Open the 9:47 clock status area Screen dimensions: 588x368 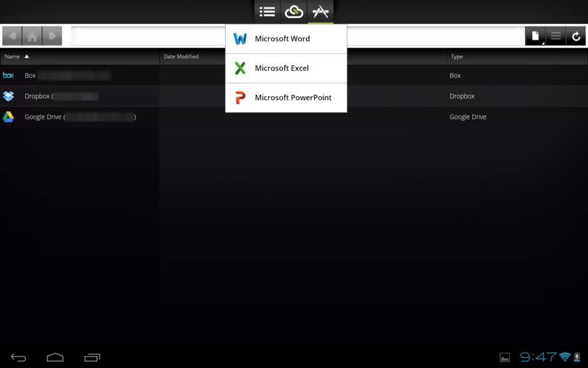pos(538,357)
